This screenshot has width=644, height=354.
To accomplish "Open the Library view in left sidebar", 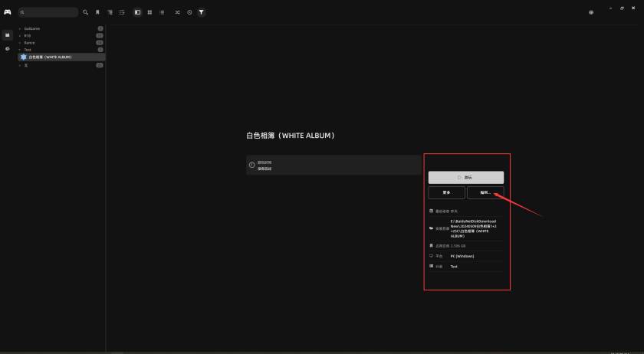I will tap(7, 34).
